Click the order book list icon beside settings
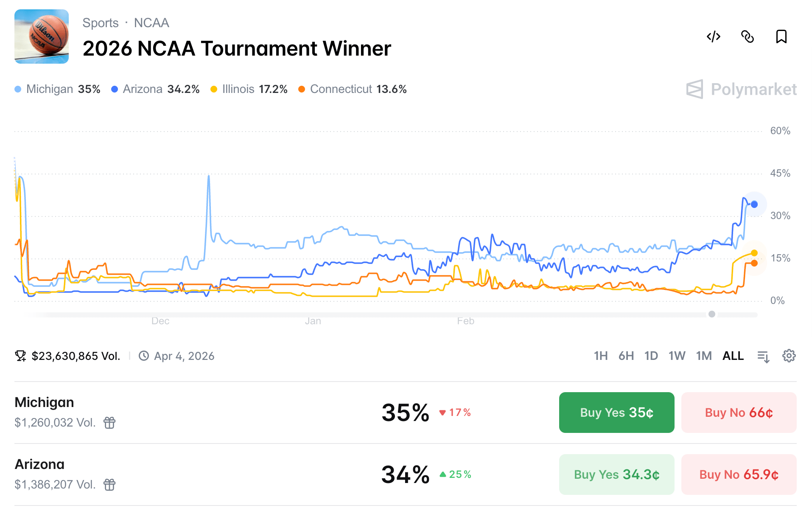This screenshot has width=812, height=511. click(762, 357)
